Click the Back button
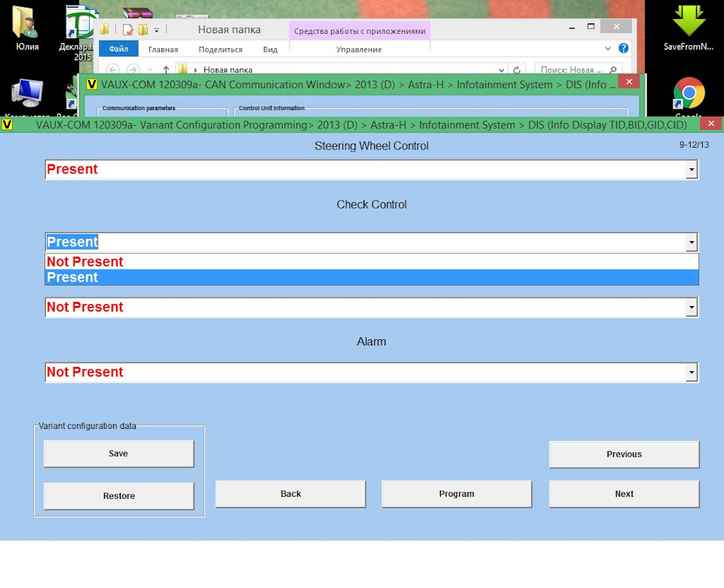The width and height of the screenshot is (724, 588). tap(290, 494)
